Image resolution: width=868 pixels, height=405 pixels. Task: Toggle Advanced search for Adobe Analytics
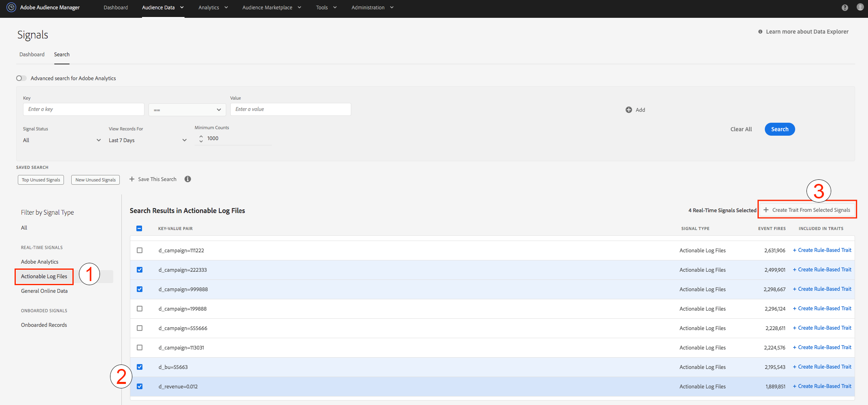(21, 78)
